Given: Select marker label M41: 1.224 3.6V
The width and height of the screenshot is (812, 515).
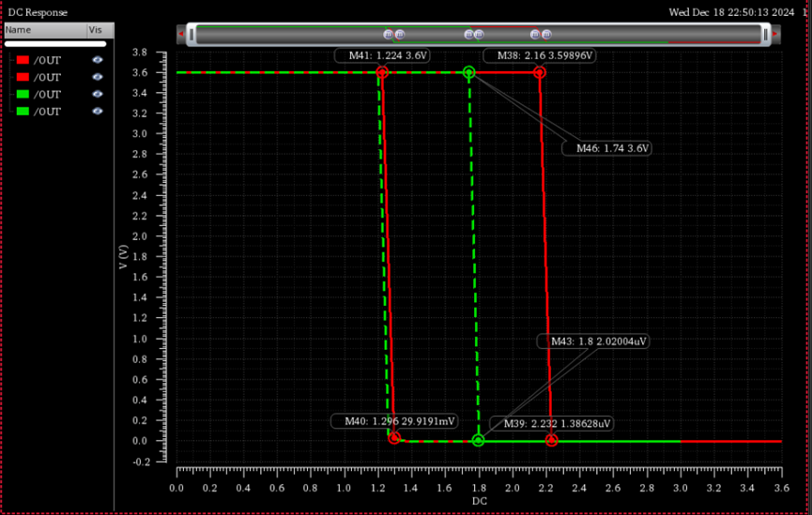Looking at the screenshot, I should click(383, 55).
